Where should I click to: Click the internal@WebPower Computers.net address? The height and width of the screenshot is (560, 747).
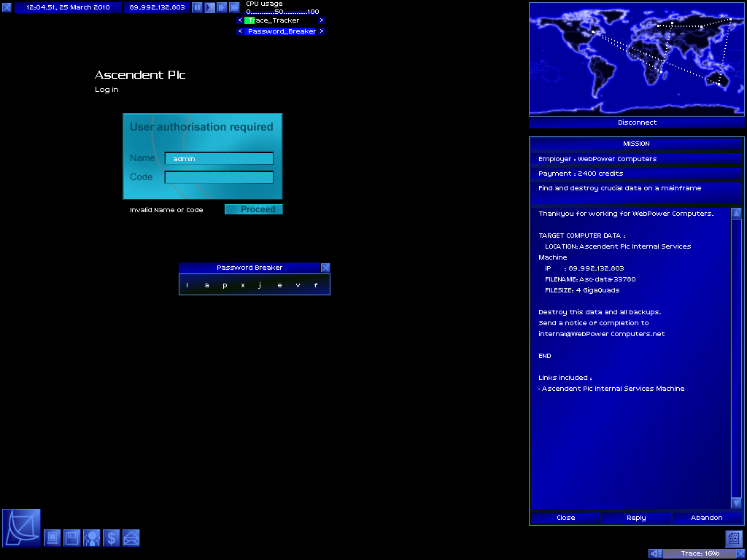tap(602, 334)
